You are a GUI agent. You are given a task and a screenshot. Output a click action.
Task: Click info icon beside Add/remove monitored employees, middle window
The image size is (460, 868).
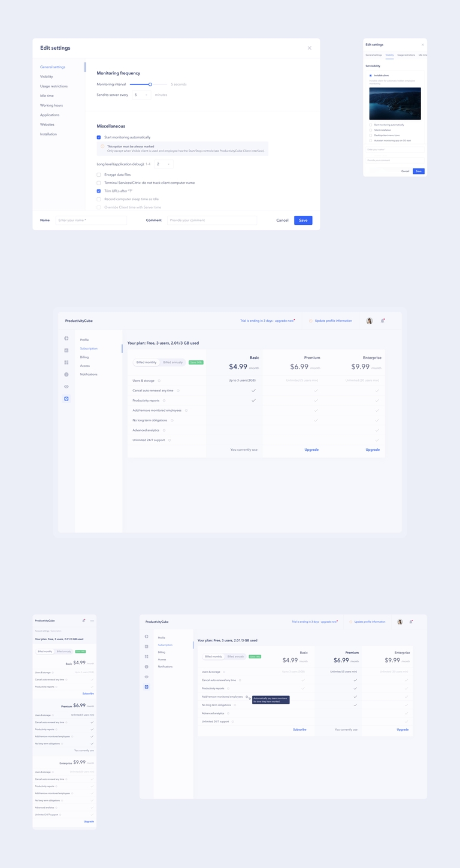tap(186, 410)
